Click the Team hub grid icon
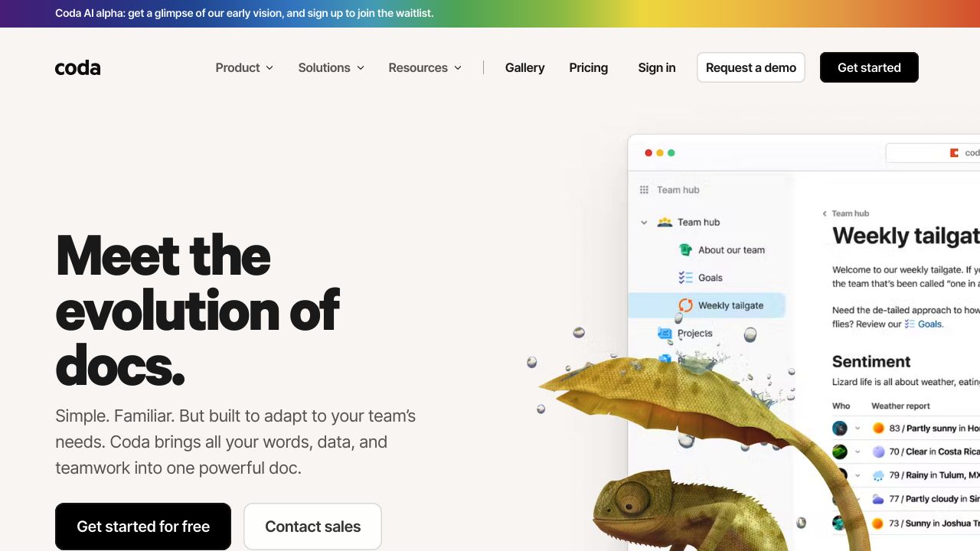The height and width of the screenshot is (551, 980). (x=644, y=190)
